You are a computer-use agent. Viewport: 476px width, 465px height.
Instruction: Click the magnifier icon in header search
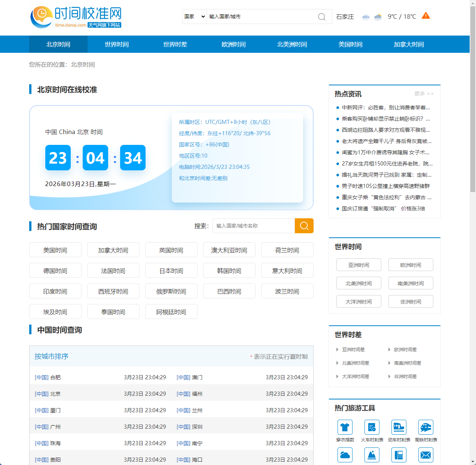click(x=321, y=17)
